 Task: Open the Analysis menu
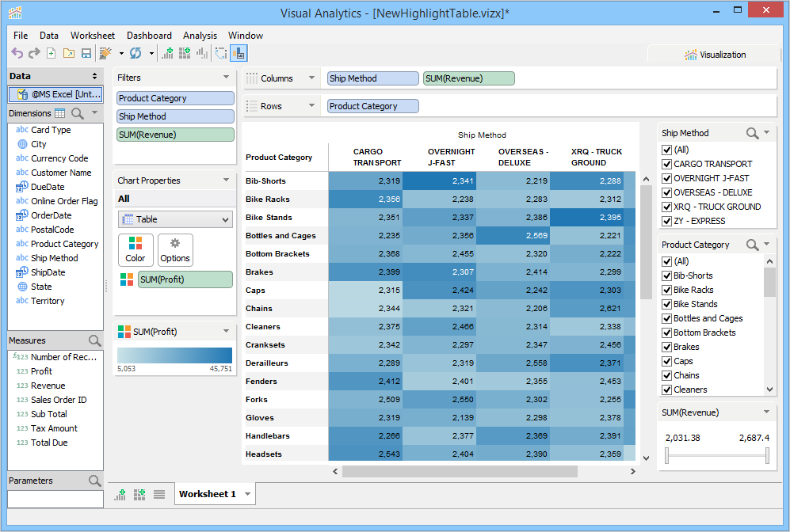200,36
